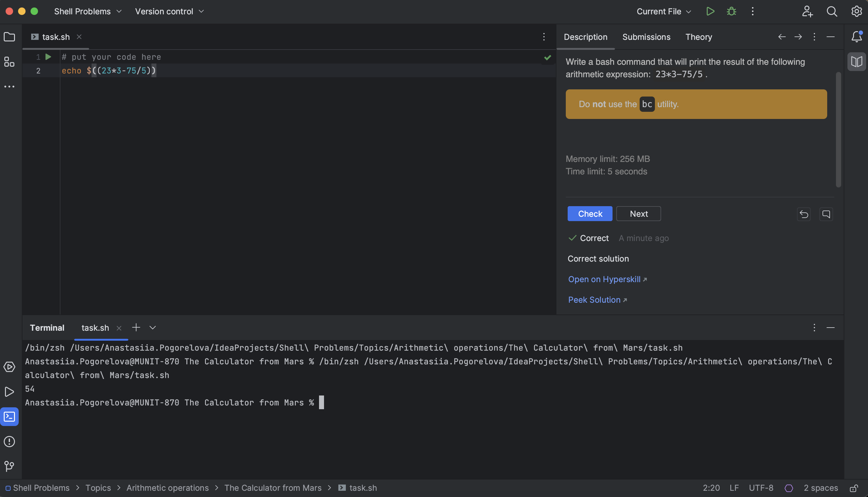The height and width of the screenshot is (497, 868).
Task: Open on Hyperskill link
Action: point(607,279)
